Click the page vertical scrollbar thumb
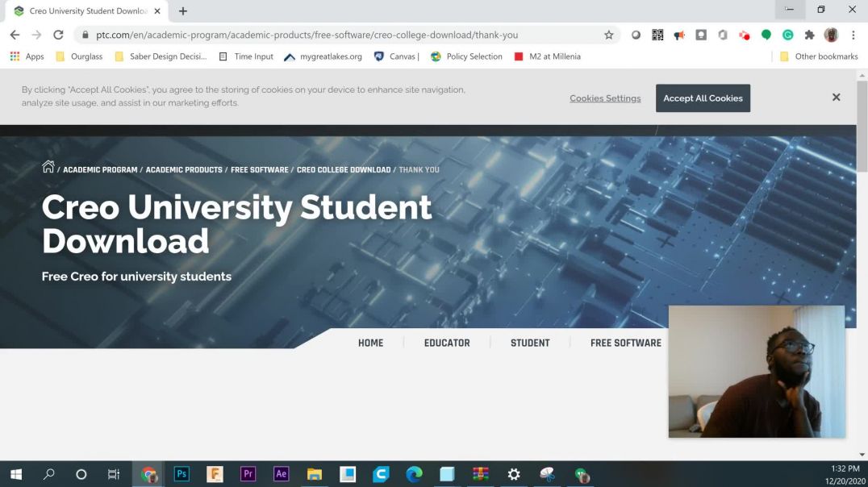The width and height of the screenshot is (868, 487). coord(862,126)
